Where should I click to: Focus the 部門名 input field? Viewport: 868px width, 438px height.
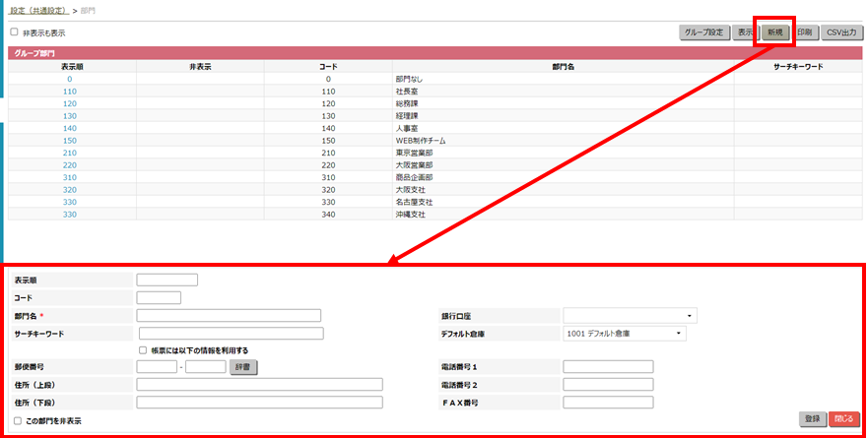click(x=229, y=316)
